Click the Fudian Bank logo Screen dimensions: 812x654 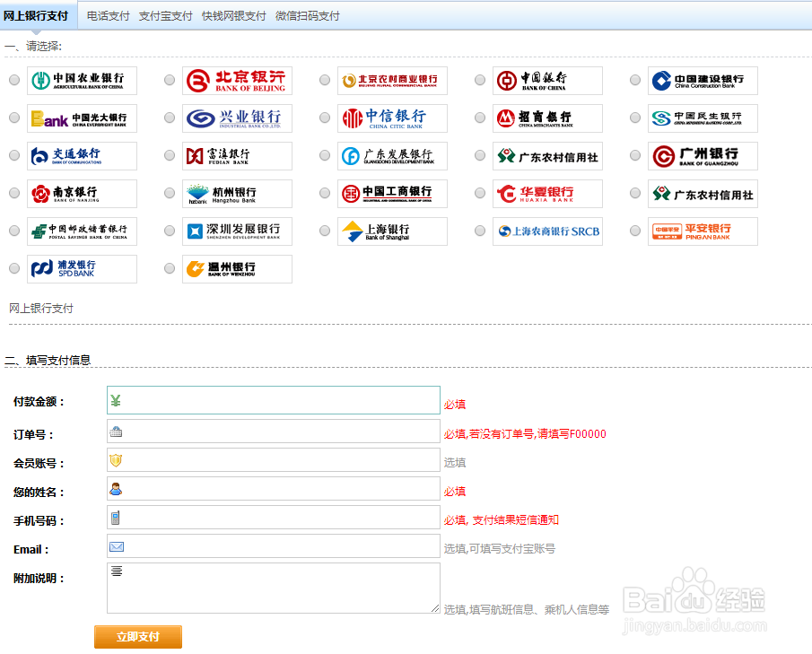click(x=237, y=156)
